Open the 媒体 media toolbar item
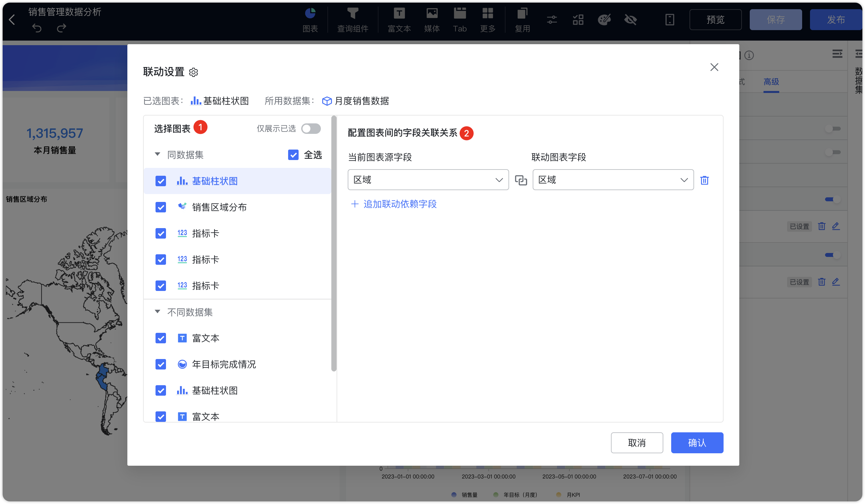The width and height of the screenshot is (865, 504). [432, 20]
